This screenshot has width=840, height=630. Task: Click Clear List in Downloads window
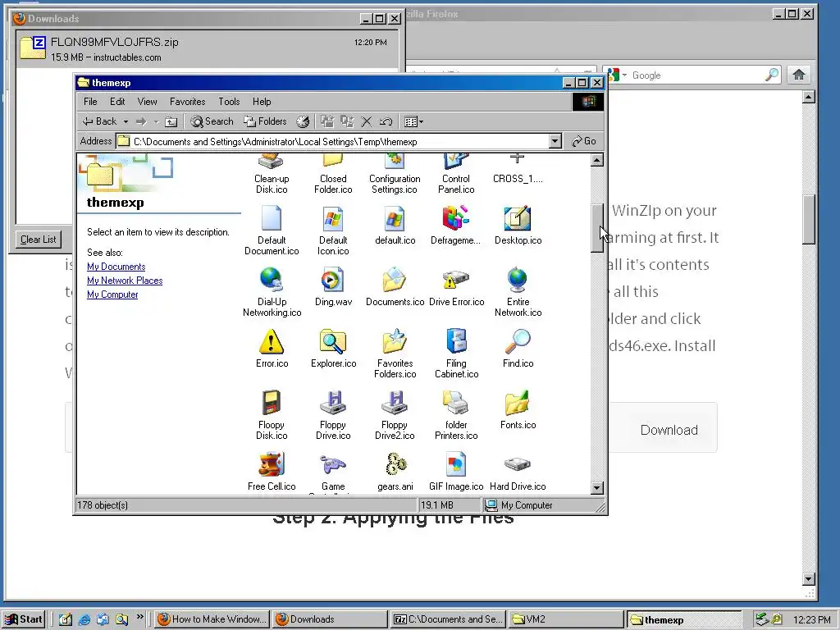pos(38,240)
